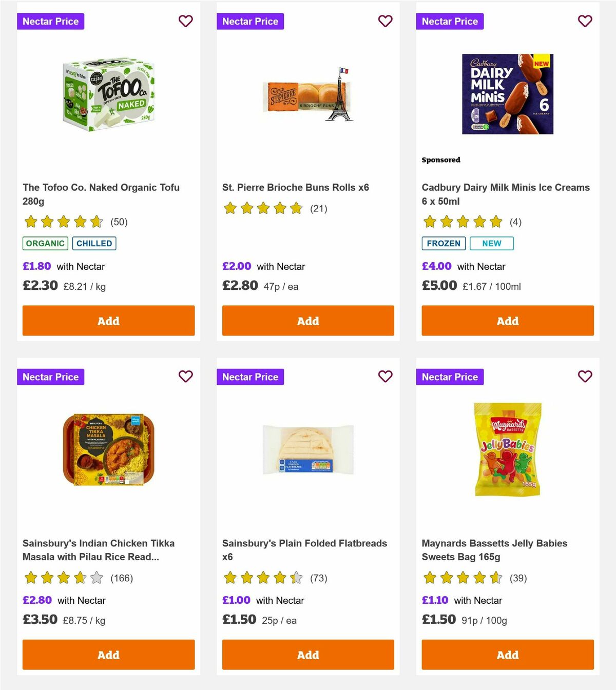The image size is (616, 690).
Task: Click the star rating on Brioche Buns
Action: pyautogui.click(x=263, y=208)
